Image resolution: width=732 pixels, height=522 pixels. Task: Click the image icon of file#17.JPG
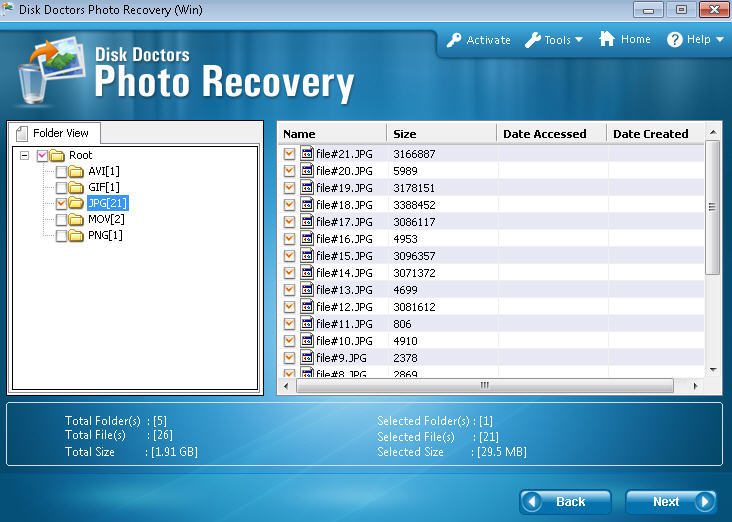click(307, 221)
